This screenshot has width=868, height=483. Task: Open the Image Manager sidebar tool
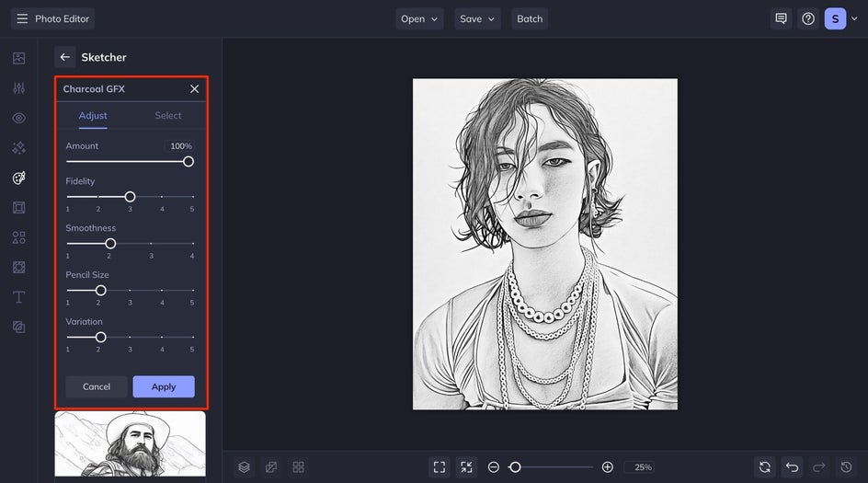(18, 58)
